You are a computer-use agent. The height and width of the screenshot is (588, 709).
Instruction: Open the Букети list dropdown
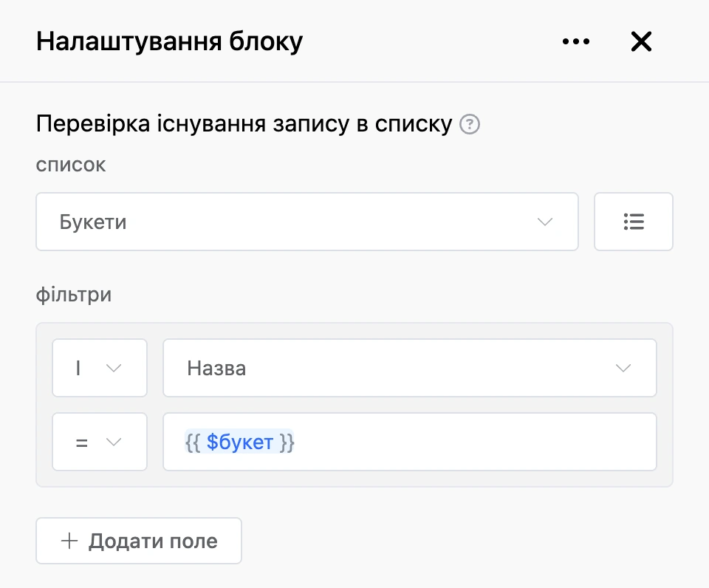click(x=307, y=222)
